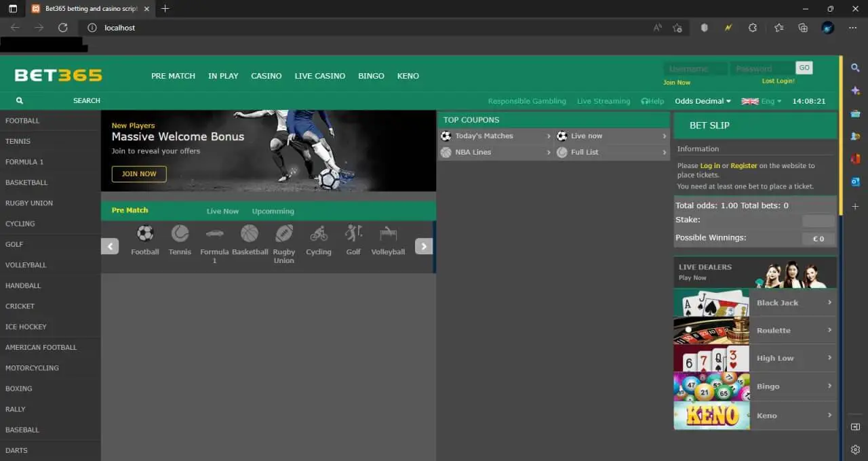Open the Roulette live dealer game
Screen dimensions: 868x461
click(x=755, y=330)
